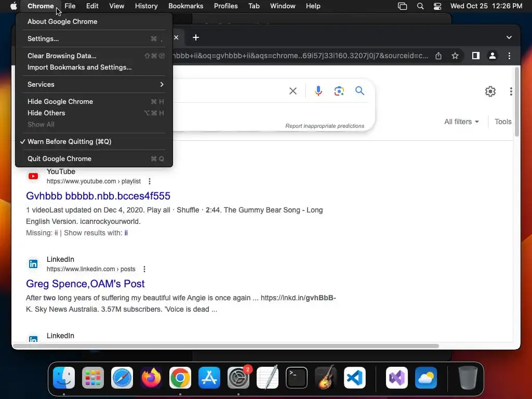This screenshot has width=532, height=399.
Task: Open the History menu
Action: (x=146, y=6)
